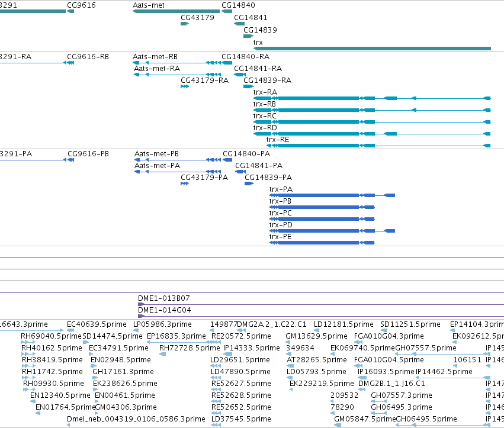
Task: Select the CG14839-RA transcript label
Action: (268, 81)
